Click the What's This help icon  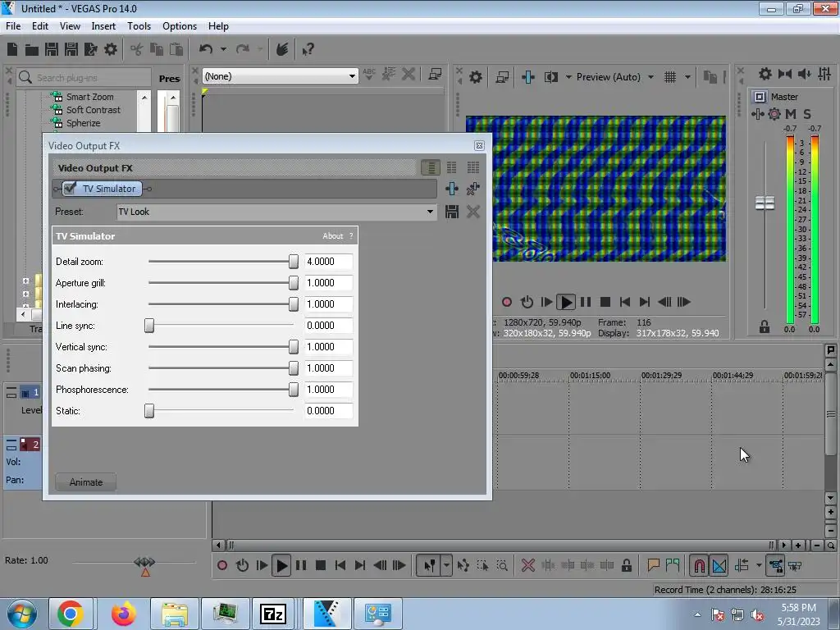coord(308,50)
